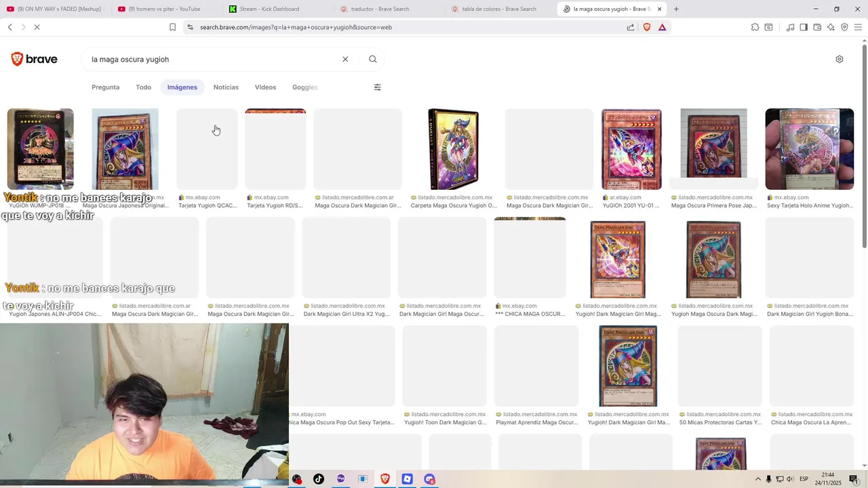This screenshot has height=488, width=868.
Task: Select the Goggles search category
Action: 304,87
